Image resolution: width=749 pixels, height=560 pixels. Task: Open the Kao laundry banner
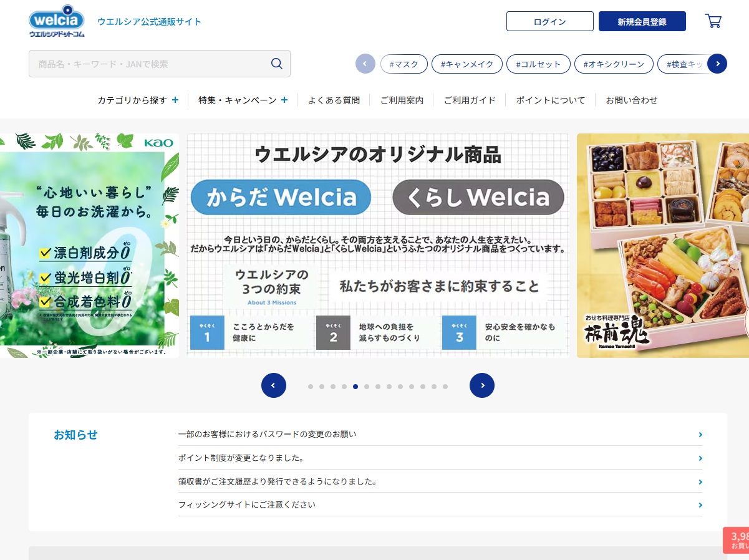tap(89, 245)
